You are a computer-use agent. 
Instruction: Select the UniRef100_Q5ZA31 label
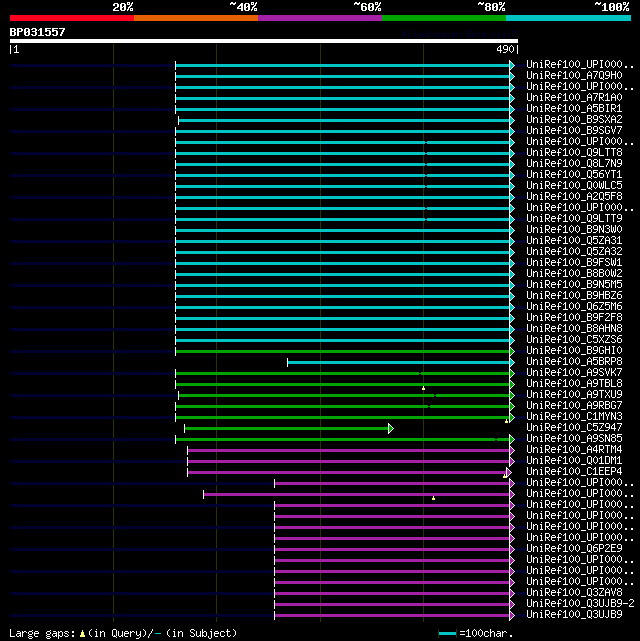[x=574, y=240]
